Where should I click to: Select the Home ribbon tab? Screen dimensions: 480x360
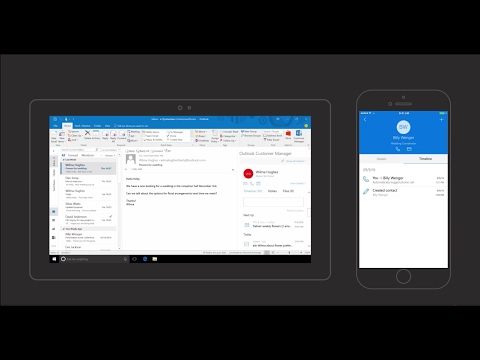(x=67, y=126)
